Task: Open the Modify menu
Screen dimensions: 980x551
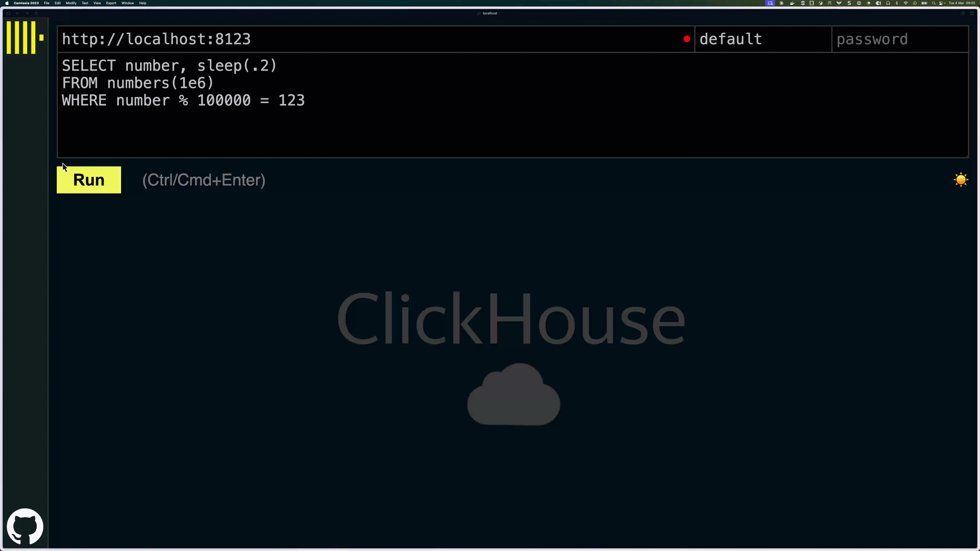Action: [x=71, y=3]
